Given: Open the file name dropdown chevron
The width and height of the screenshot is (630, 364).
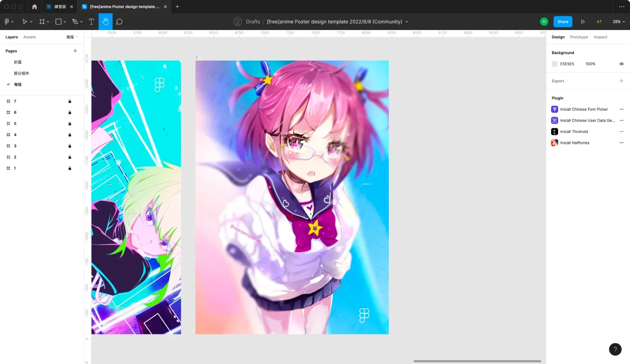Looking at the screenshot, I should click(x=407, y=22).
